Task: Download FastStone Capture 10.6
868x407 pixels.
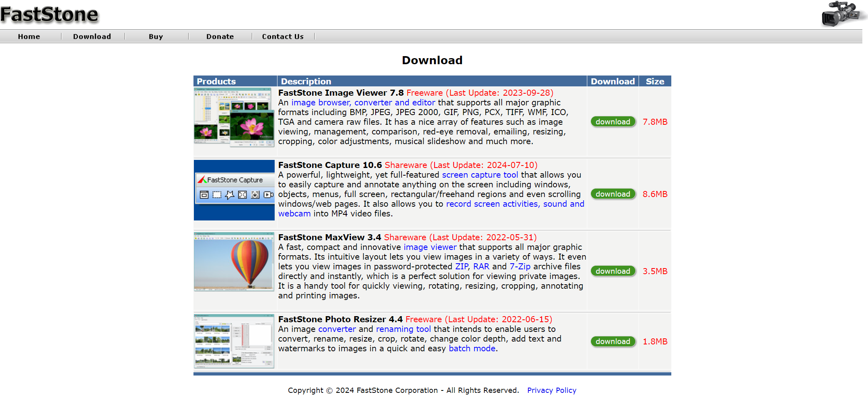Action: [x=613, y=194]
